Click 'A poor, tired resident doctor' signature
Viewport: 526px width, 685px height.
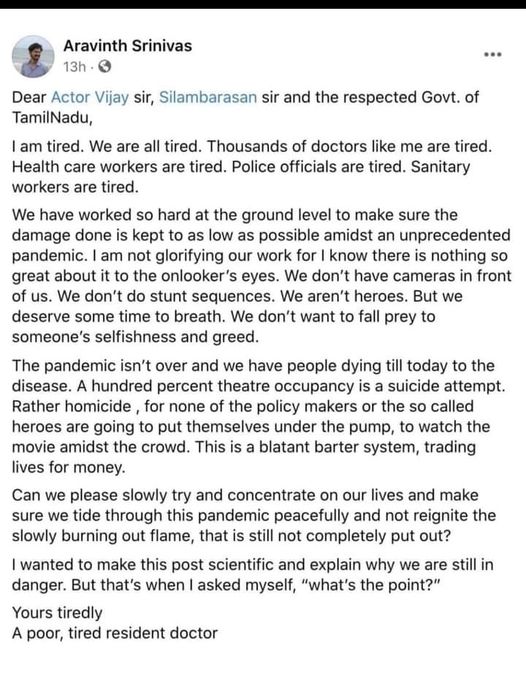click(114, 633)
